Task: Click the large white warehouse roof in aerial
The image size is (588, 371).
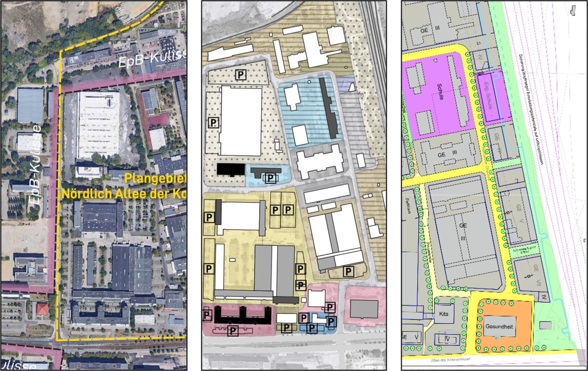Action: [x=98, y=125]
